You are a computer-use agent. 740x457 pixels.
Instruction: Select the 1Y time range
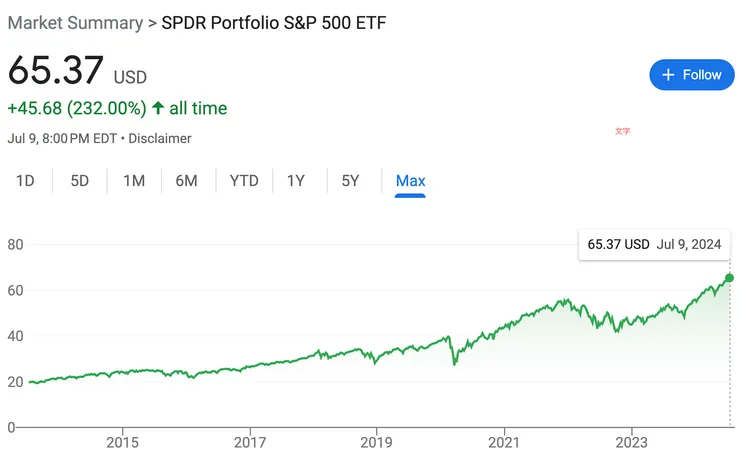point(296,181)
